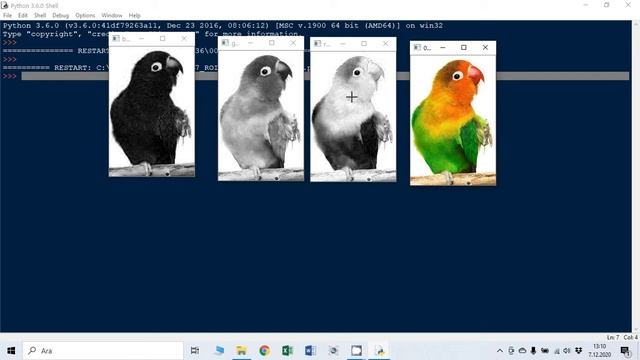The width and height of the screenshot is (640, 360).
Task: Click the battery tray icon
Action: pyautogui.click(x=544, y=351)
